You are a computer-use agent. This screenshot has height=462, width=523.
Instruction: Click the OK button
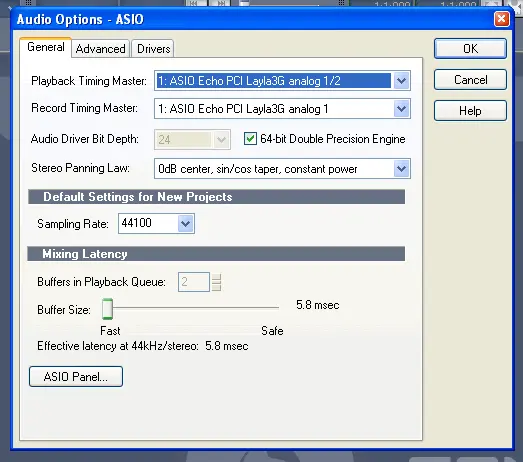point(470,49)
